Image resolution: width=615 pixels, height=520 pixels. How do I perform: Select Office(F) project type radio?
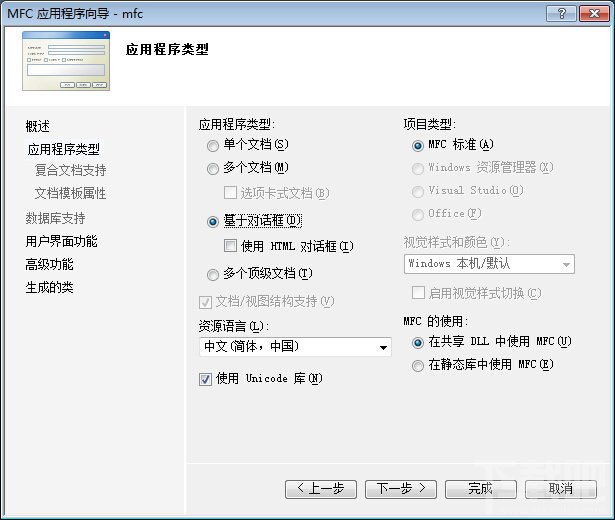(x=418, y=214)
